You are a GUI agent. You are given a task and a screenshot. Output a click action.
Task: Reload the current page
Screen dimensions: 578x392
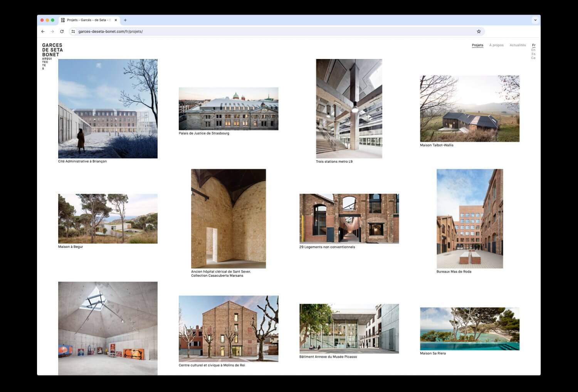click(62, 32)
